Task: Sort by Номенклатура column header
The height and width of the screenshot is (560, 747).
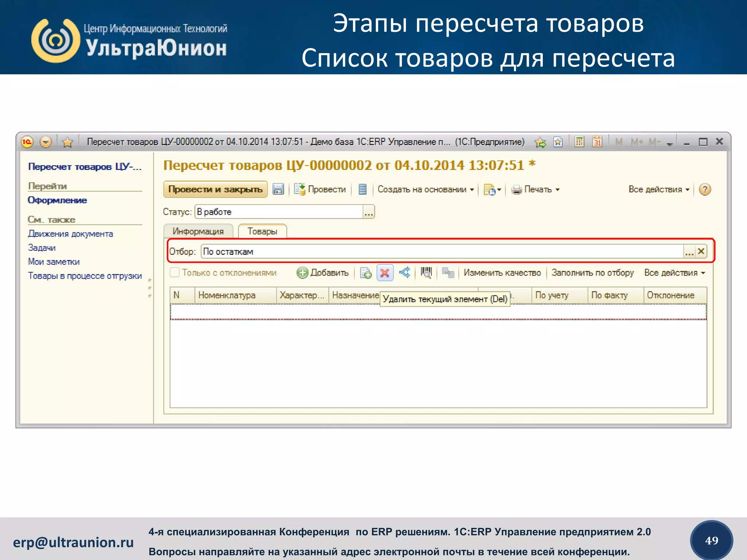Action: pyautogui.click(x=236, y=295)
